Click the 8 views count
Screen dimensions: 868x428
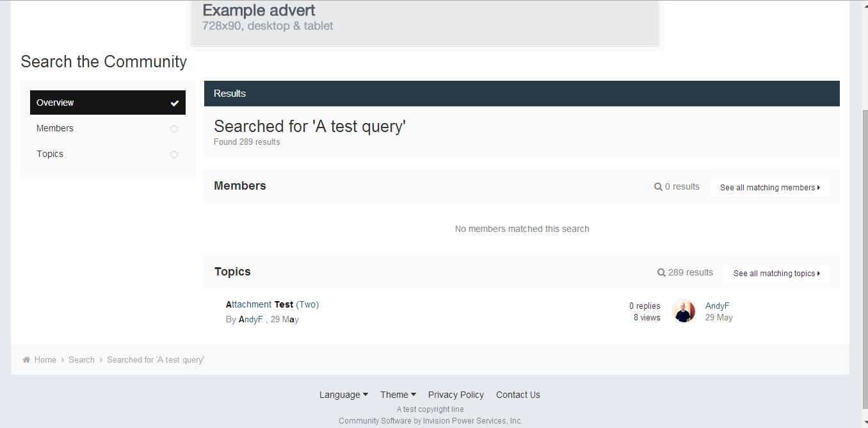[x=647, y=318]
